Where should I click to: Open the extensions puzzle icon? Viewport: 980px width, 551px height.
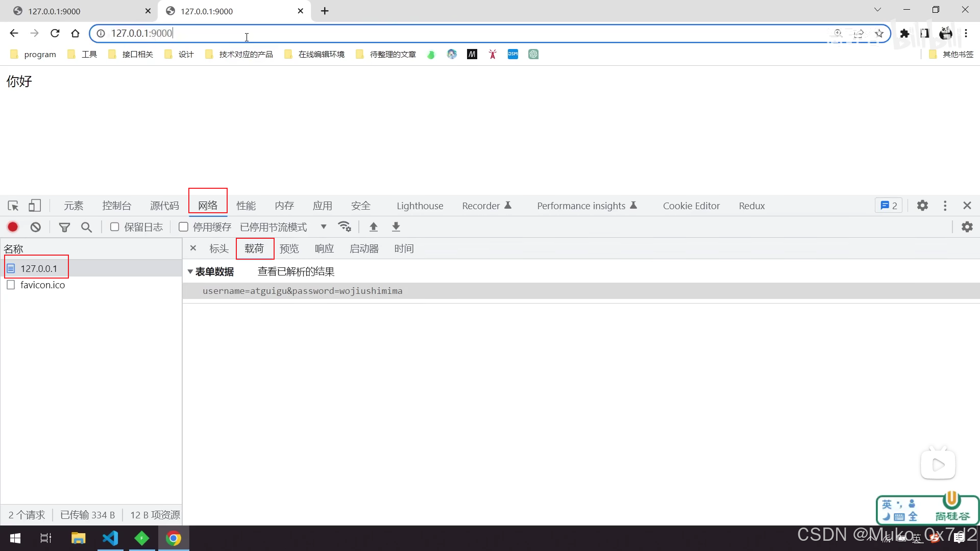(x=904, y=33)
